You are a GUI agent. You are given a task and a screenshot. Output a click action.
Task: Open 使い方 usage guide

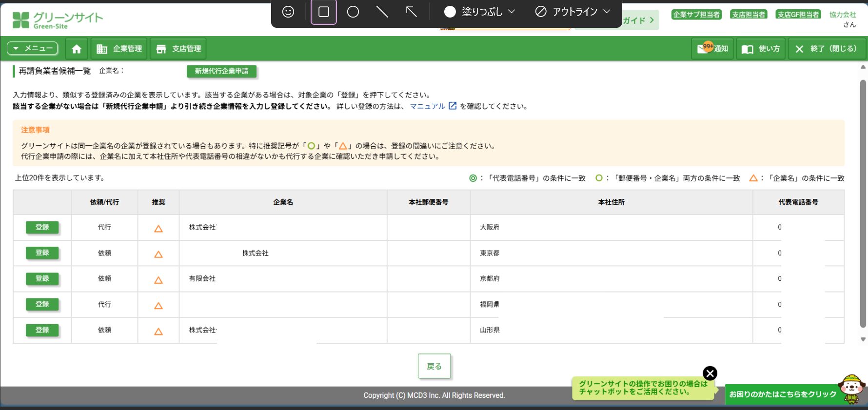click(x=761, y=49)
